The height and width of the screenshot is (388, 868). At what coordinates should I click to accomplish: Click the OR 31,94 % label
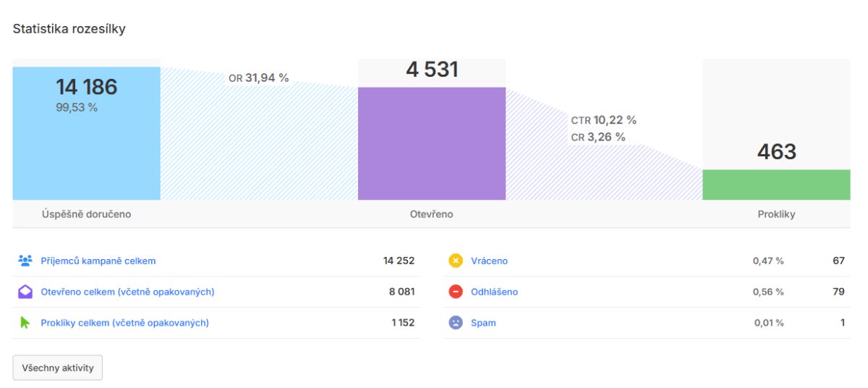click(259, 78)
